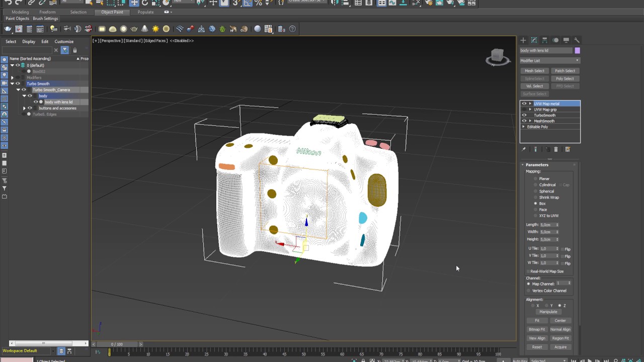The image size is (644, 362).
Task: Click the Fit alignment button
Action: (x=537, y=321)
